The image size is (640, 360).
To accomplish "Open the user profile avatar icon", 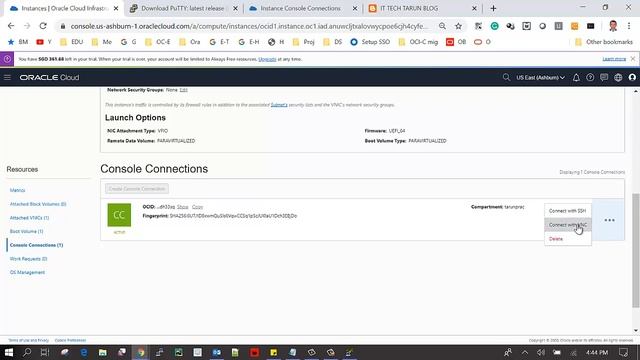I will 632,78.
